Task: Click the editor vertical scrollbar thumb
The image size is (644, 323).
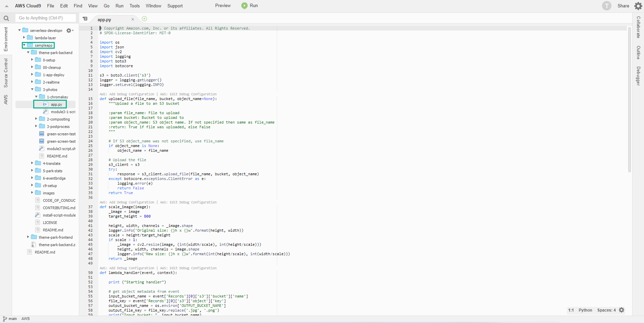Action: click(x=630, y=99)
